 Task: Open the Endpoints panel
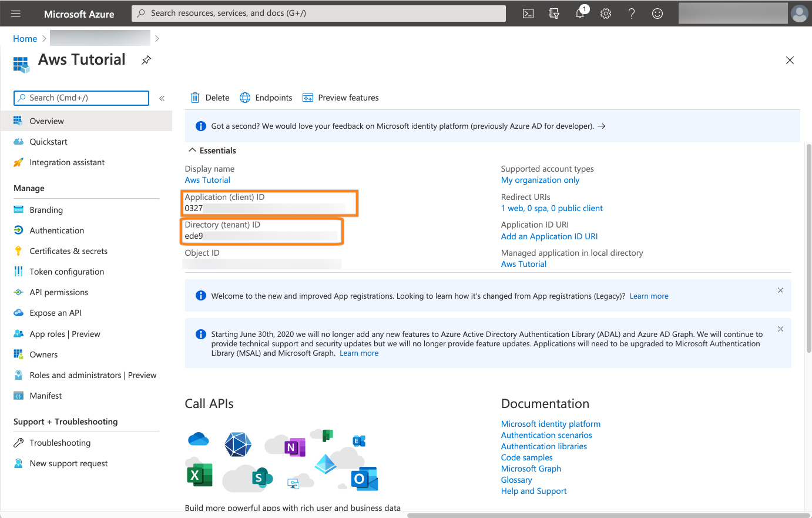point(266,98)
